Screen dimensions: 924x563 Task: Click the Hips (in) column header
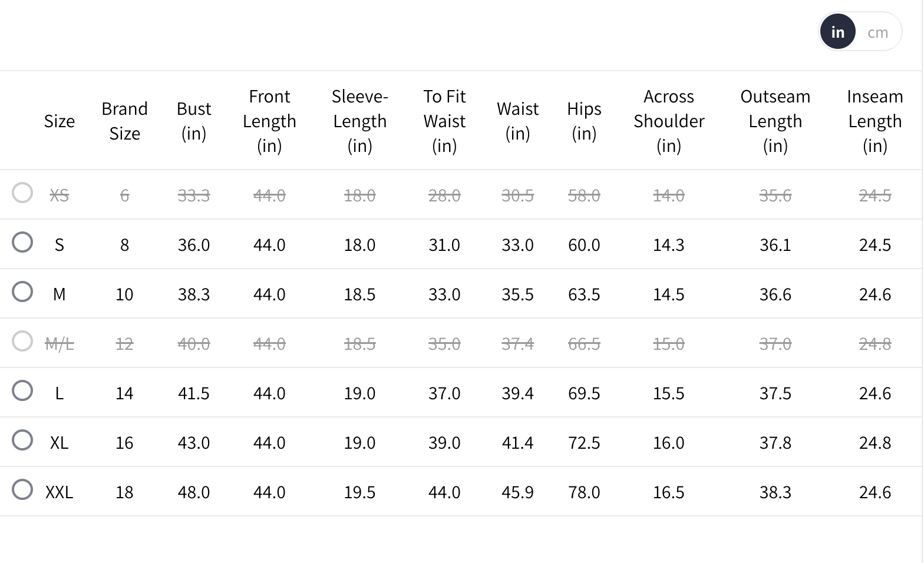pyautogui.click(x=584, y=121)
